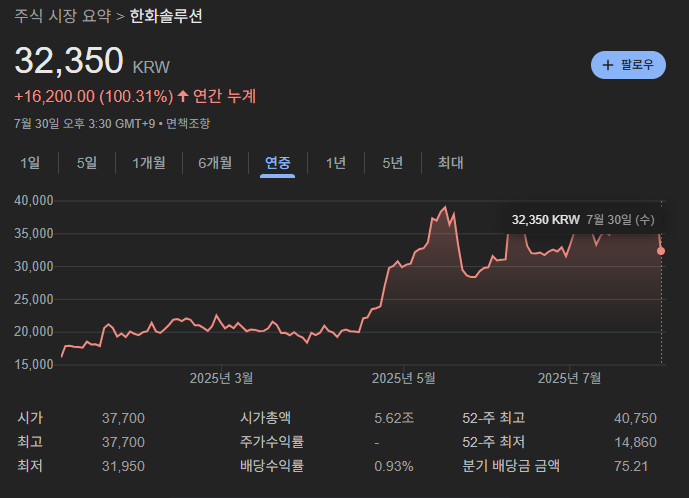The width and height of the screenshot is (689, 498).
Task: Click the red up-arrow change icon
Action: (x=183, y=96)
